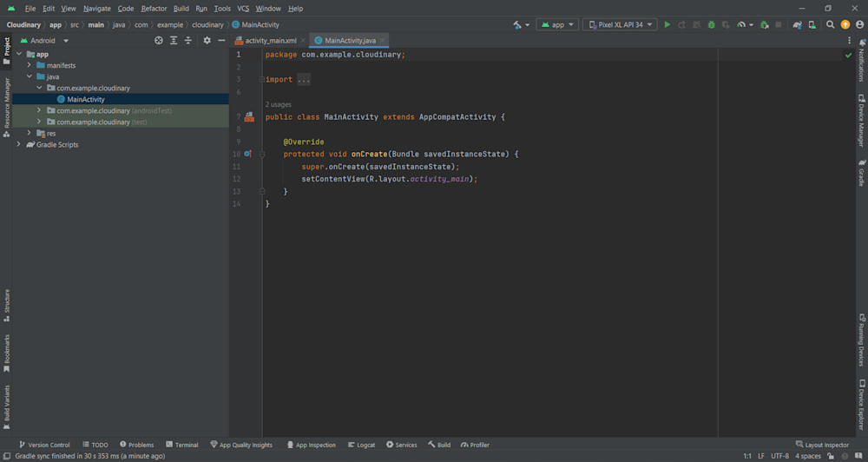Open the Refactor menu
The height and width of the screenshot is (462, 868).
click(154, 9)
